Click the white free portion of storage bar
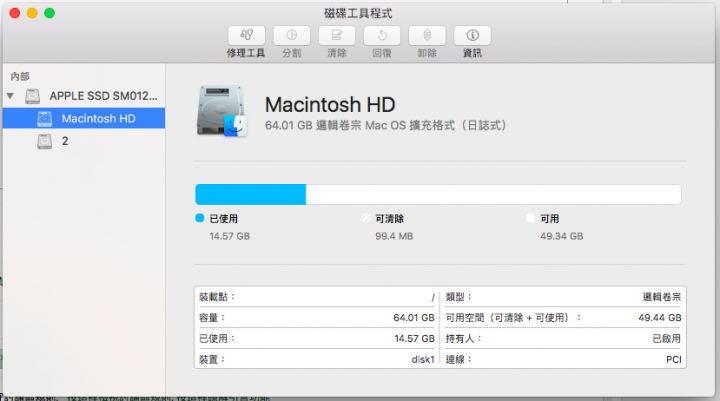The height and width of the screenshot is (401, 720). click(x=494, y=194)
